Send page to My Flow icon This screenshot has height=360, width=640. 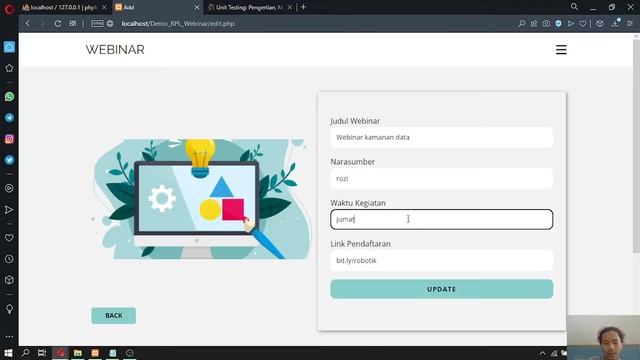pyautogui.click(x=571, y=24)
